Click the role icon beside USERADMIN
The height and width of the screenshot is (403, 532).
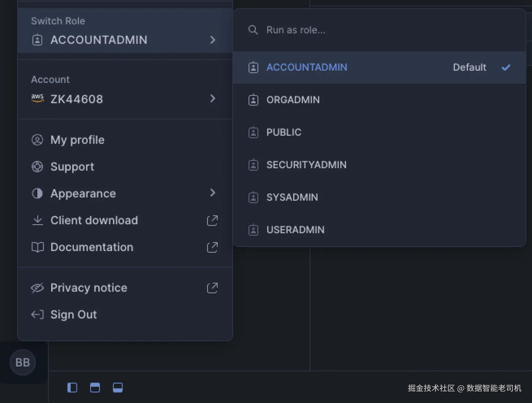pos(253,229)
